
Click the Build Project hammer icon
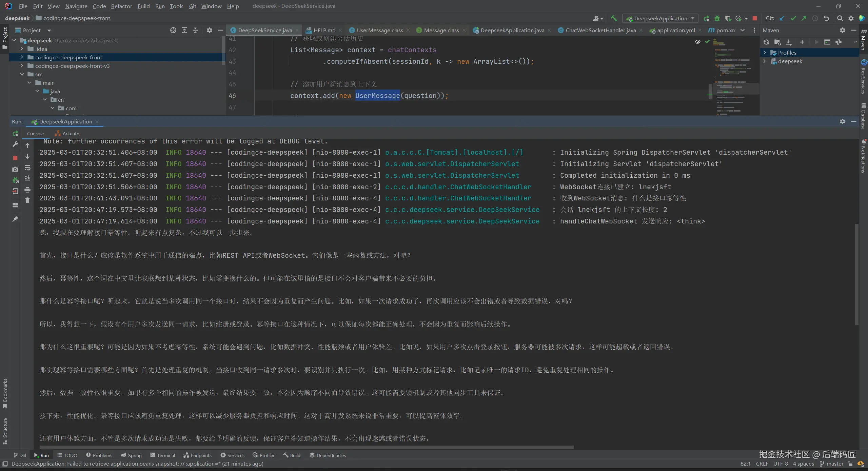pyautogui.click(x=614, y=18)
